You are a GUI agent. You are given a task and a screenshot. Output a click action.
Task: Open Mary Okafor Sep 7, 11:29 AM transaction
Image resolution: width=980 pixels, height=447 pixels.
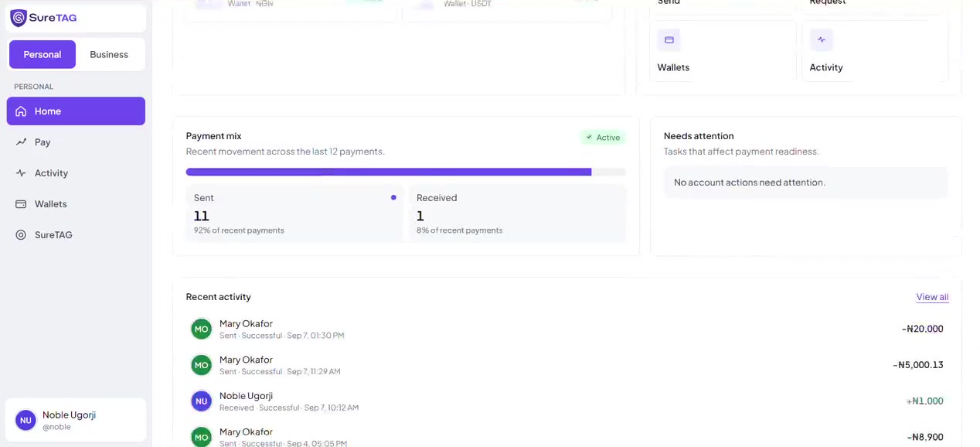tap(567, 365)
